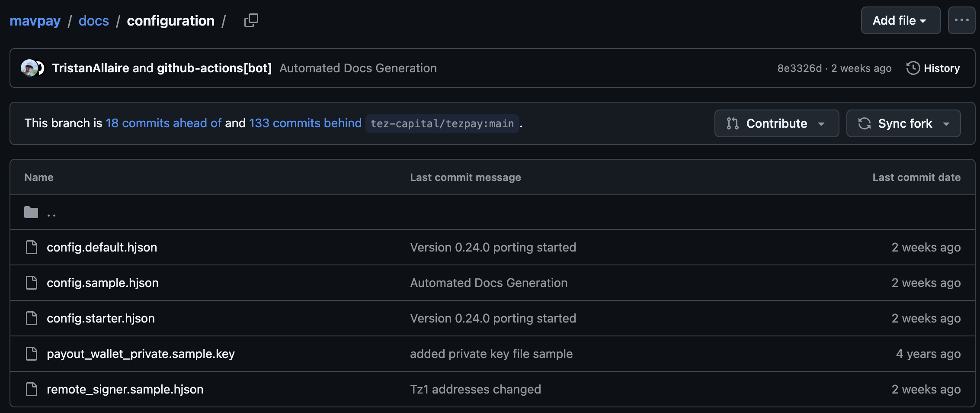Screen dimensions: 980x413
Task: Open the config.starter.hjson file
Action: 101,318
